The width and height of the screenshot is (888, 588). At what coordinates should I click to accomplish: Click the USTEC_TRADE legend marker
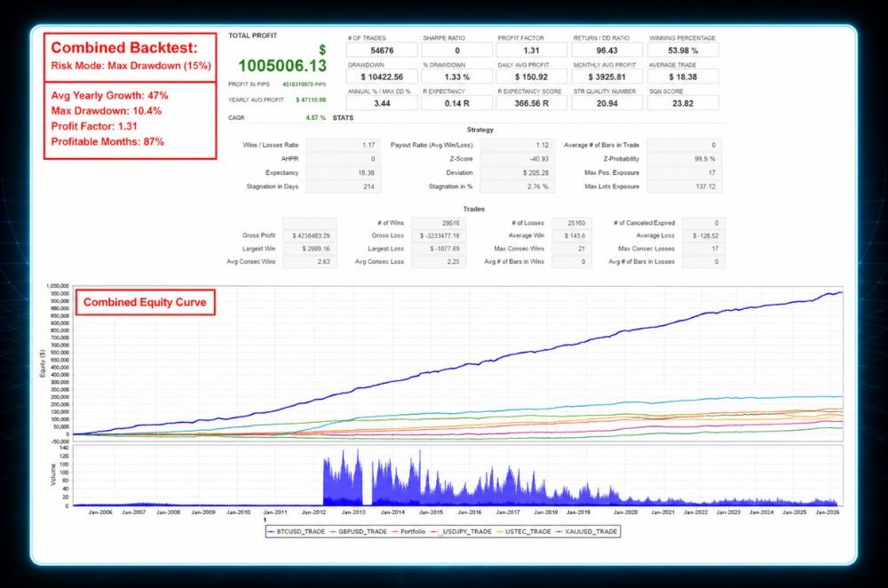coord(500,531)
